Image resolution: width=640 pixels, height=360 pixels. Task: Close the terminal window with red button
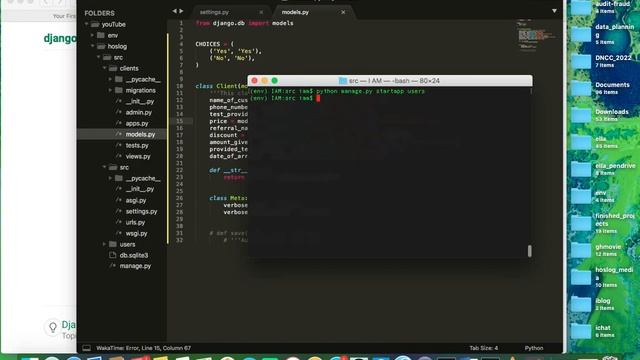click(255, 81)
